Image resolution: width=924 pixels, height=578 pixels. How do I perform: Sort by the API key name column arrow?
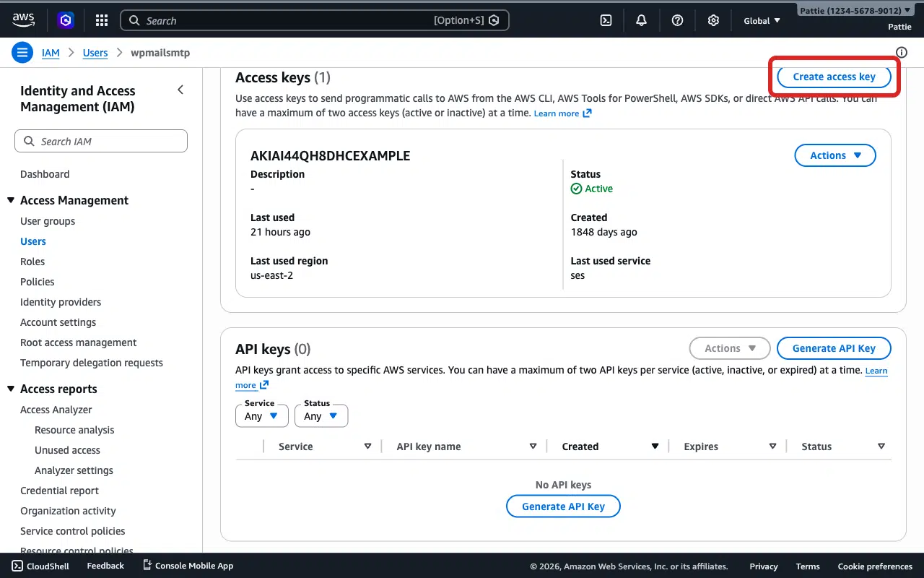point(533,447)
